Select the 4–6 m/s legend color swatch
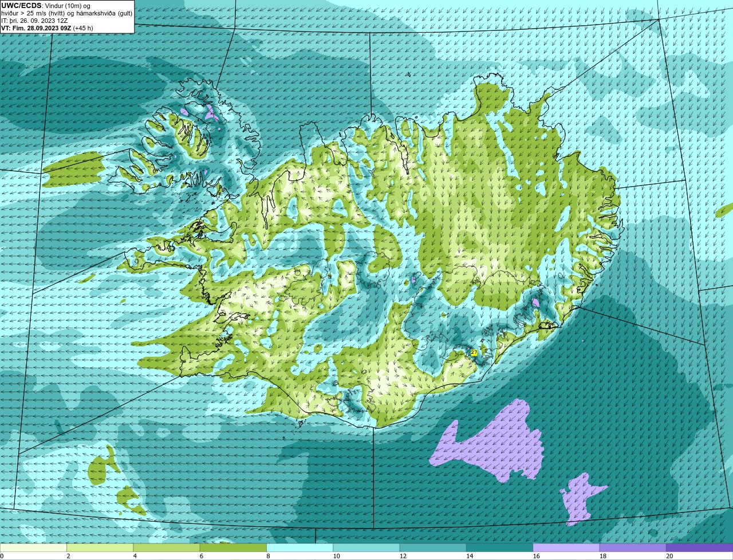Viewport: 733px width, 560px height. pyautogui.click(x=167, y=547)
